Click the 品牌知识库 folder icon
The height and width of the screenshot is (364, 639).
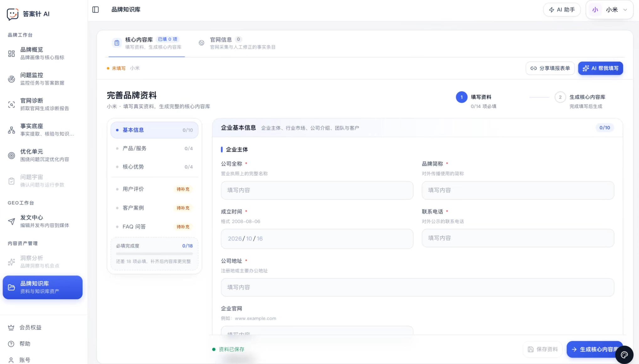12,287
